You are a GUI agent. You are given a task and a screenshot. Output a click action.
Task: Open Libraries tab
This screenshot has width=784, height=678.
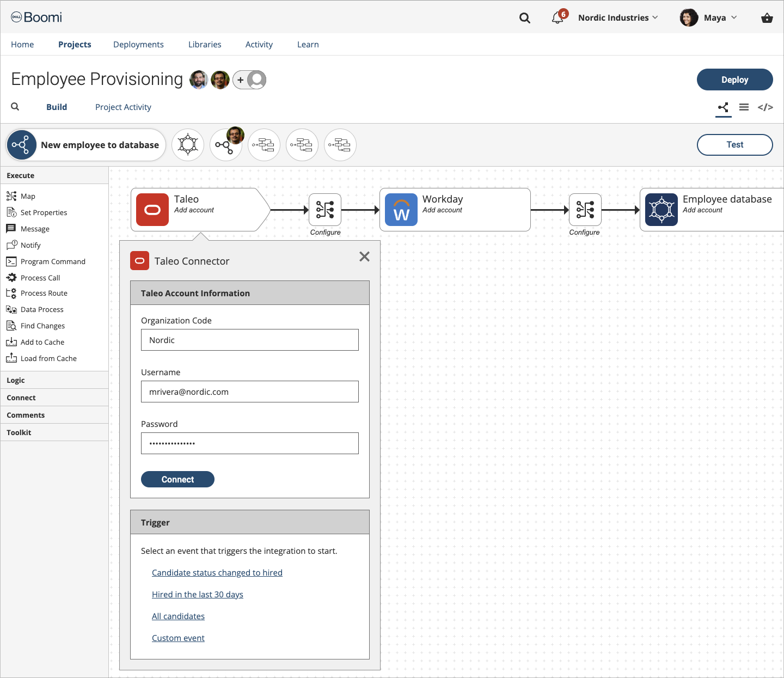coord(205,45)
